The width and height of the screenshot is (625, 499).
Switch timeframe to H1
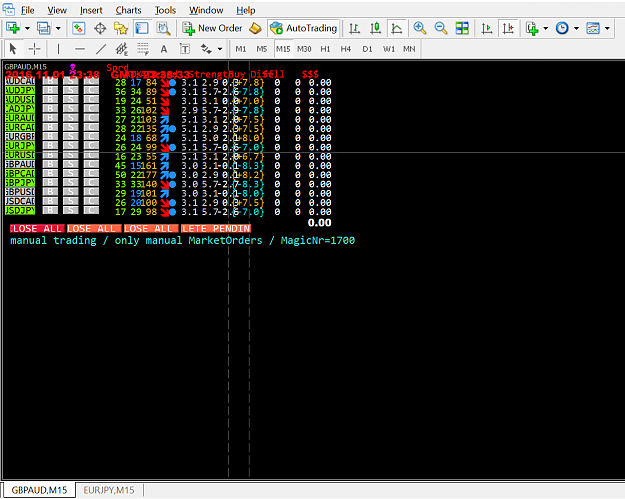pos(325,49)
